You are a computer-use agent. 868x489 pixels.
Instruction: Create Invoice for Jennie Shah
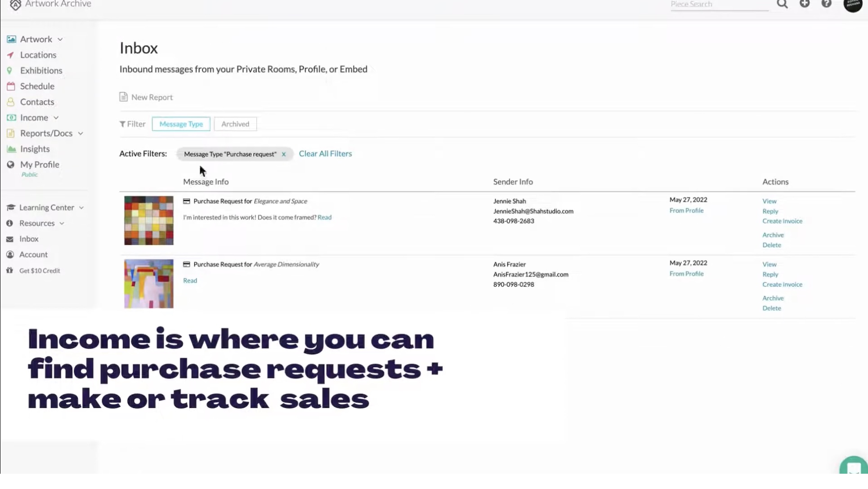[x=783, y=221]
